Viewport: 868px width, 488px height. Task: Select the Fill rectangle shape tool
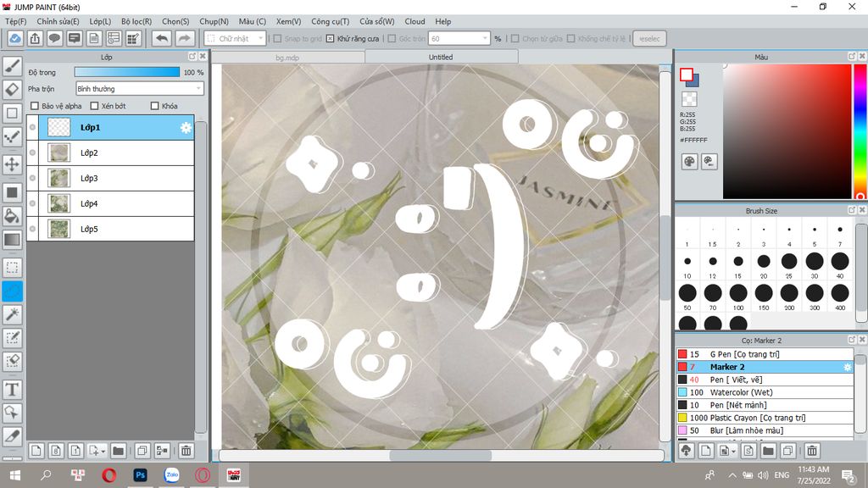coord(12,192)
